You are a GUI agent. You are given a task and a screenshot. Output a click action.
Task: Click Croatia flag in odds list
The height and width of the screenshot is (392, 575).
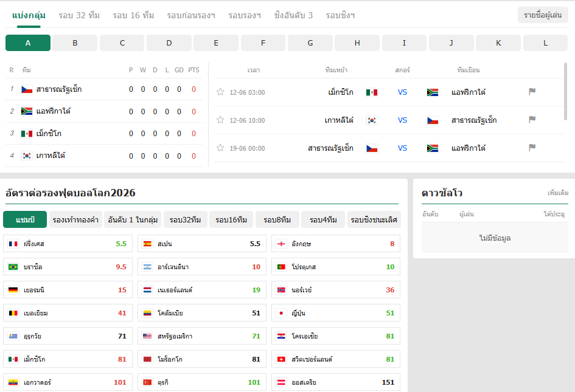[x=281, y=336]
